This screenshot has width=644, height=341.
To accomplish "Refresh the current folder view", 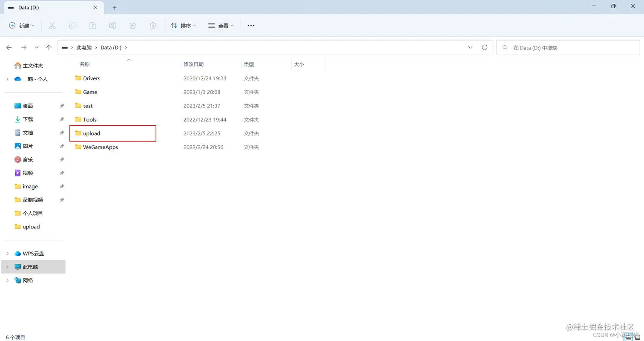I will 484,47.
